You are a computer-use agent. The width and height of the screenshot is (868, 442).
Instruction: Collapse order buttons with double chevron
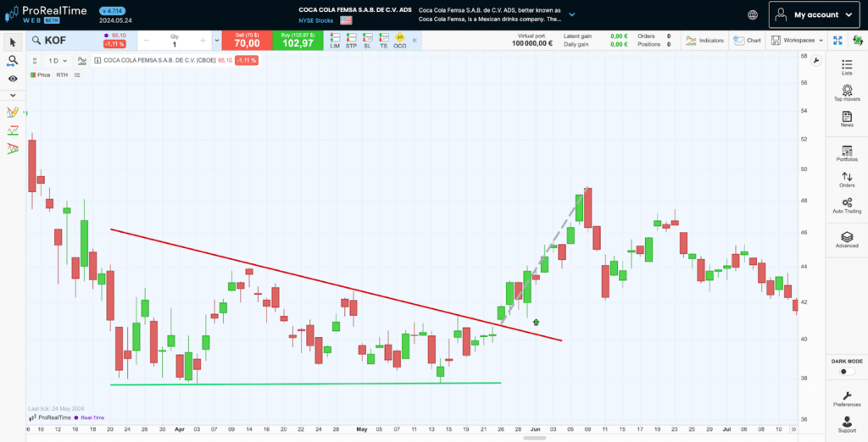(x=414, y=41)
